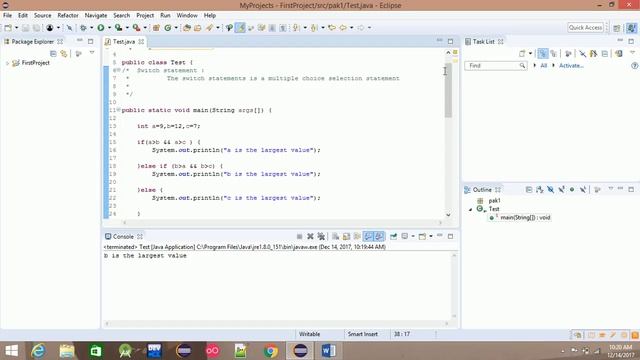Click the editor vertical scrollbar thumb
Screen dimensions: 640x360
pos(448,90)
